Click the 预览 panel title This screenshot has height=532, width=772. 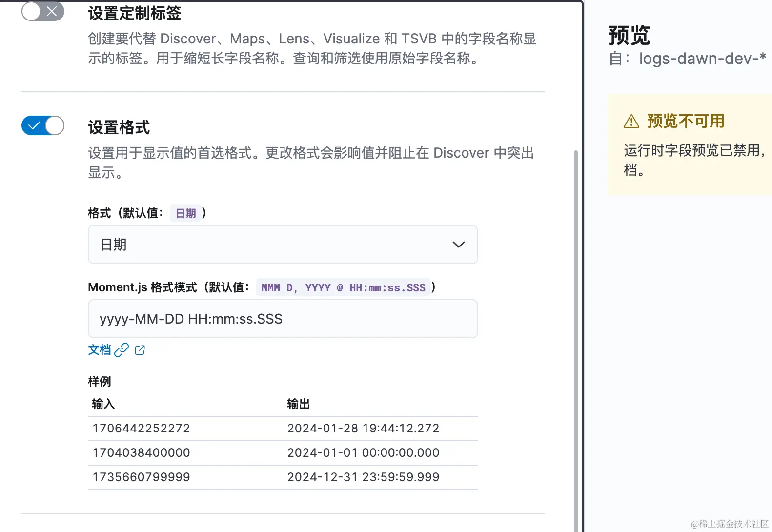point(629,35)
